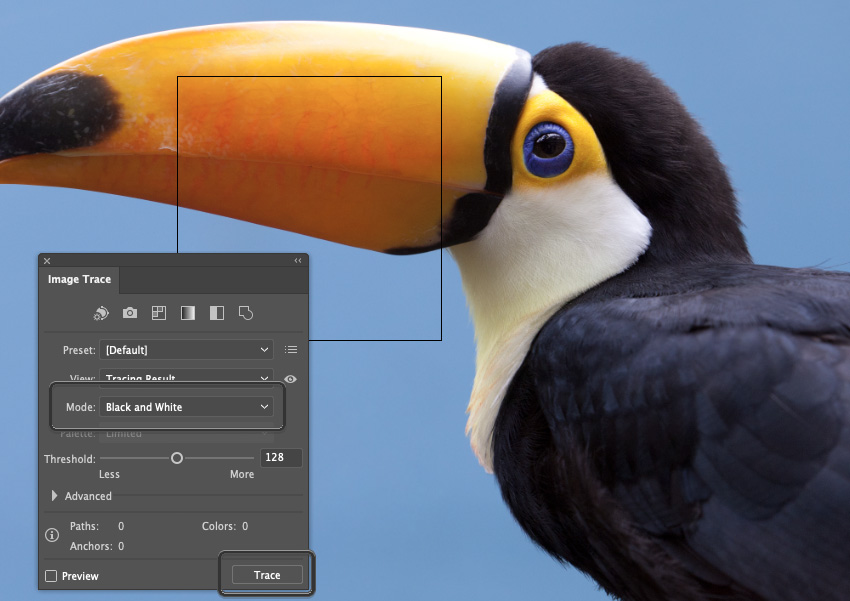
Task: Toggle the Tracing Result visibility eye icon
Action: point(289,378)
